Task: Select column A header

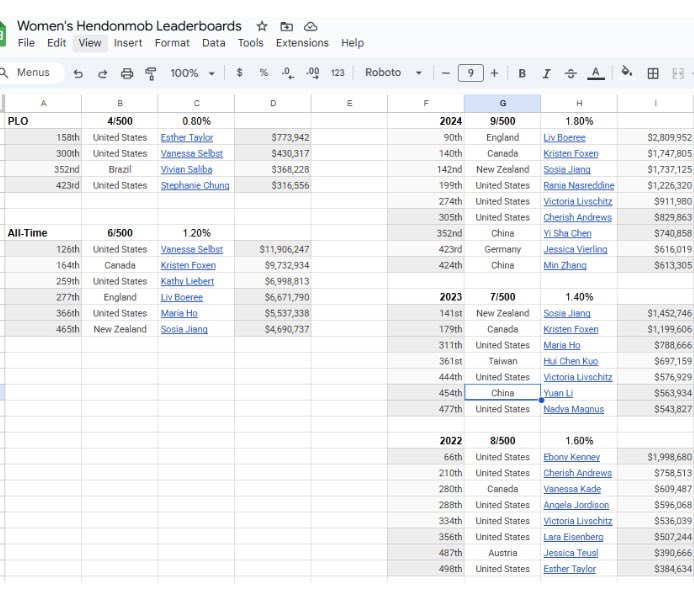Action: coord(43,103)
